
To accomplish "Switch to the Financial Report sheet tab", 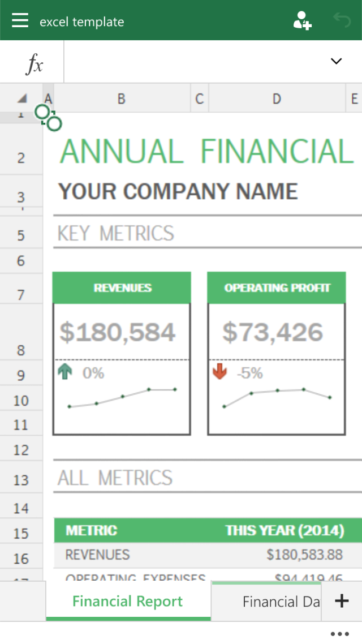I will [128, 601].
